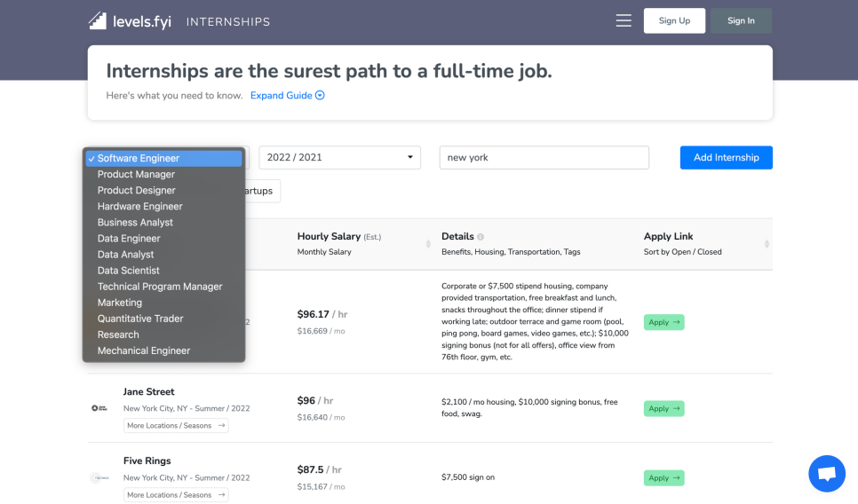Viewport: 858px width, 504px height.
Task: Sort by the Apply Link column arrows
Action: (767, 244)
